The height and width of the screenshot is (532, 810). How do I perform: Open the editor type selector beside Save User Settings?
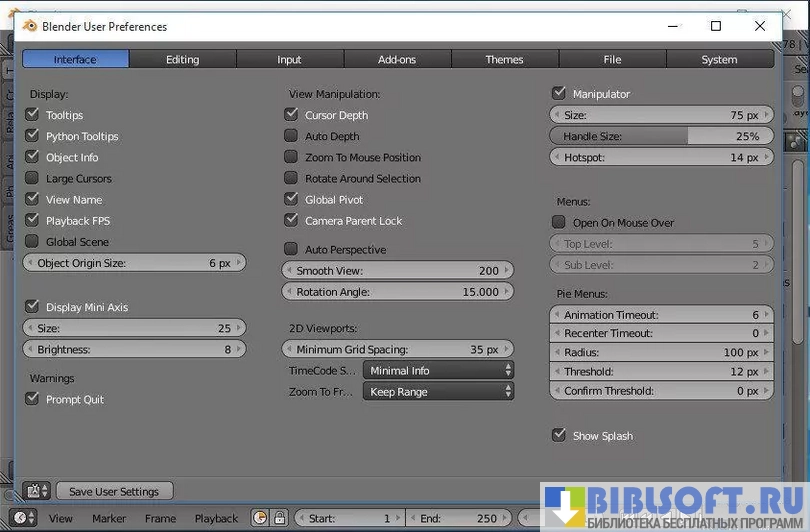37,491
